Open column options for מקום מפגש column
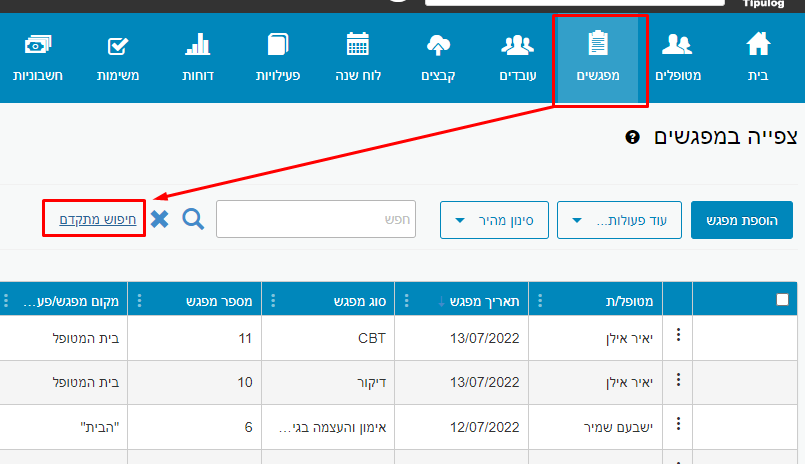The image size is (805, 464). click(x=6, y=301)
